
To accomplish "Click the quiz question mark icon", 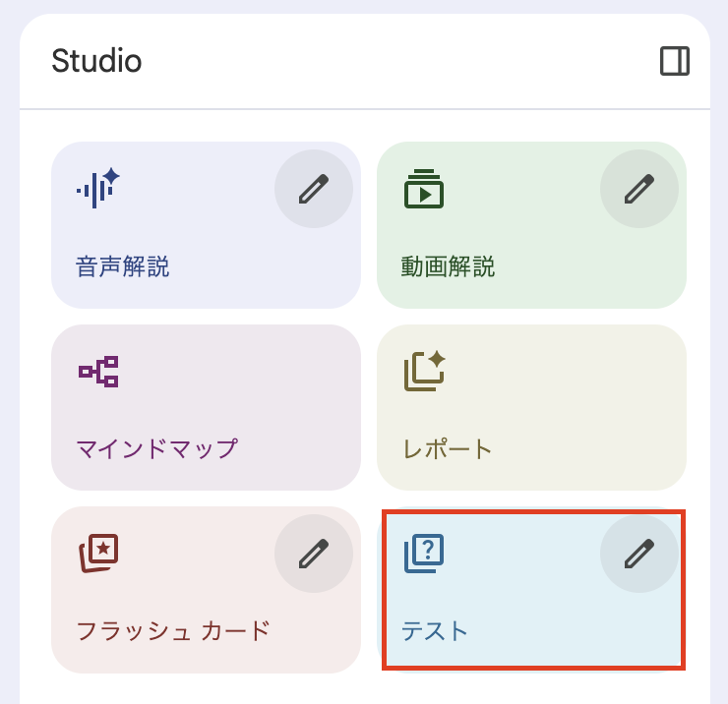I will tap(425, 554).
